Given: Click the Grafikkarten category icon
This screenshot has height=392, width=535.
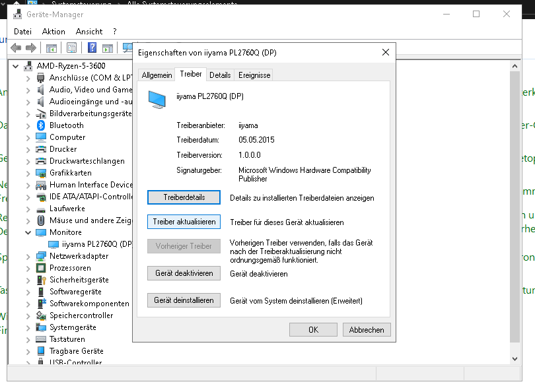Looking at the screenshot, I should 41,173.
